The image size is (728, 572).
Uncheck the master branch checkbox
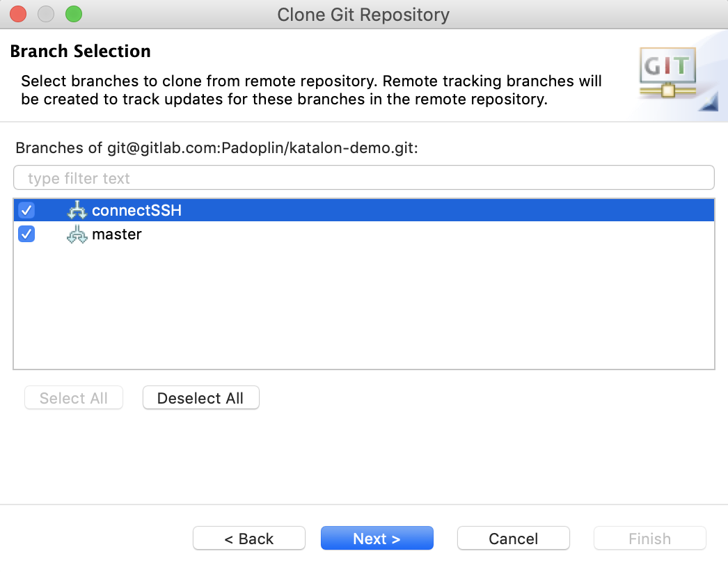tap(26, 235)
